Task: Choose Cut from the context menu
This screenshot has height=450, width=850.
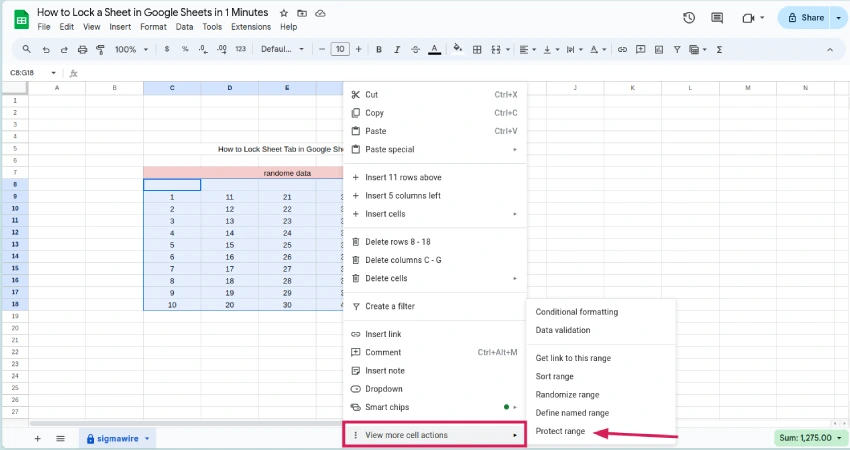Action: (435, 94)
